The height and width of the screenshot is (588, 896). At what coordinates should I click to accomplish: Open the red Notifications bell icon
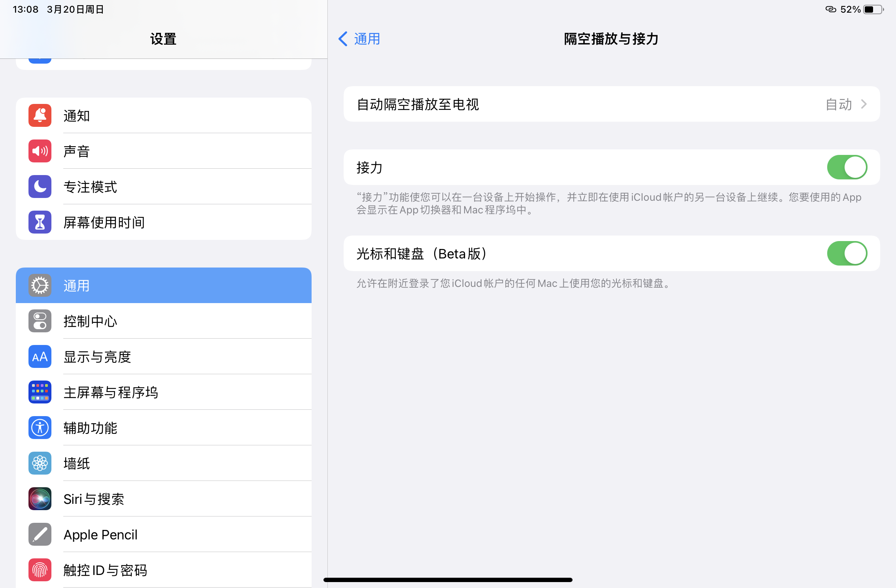(40, 115)
